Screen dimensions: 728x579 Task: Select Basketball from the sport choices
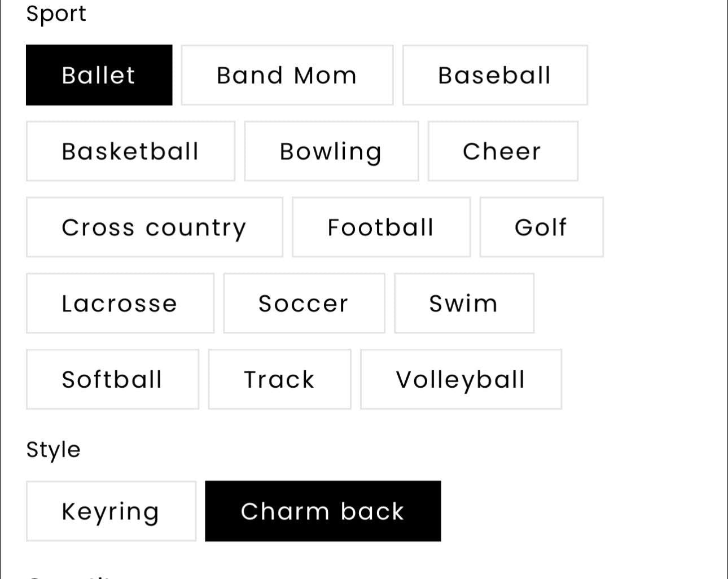click(x=130, y=151)
